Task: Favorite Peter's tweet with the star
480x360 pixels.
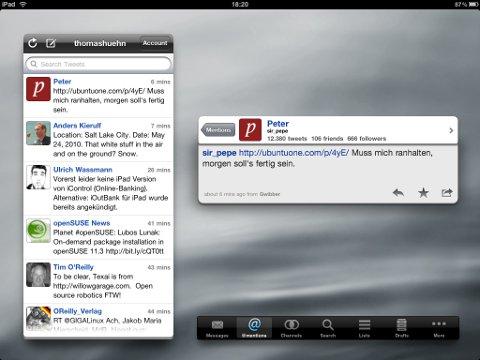Action: pyautogui.click(x=423, y=193)
